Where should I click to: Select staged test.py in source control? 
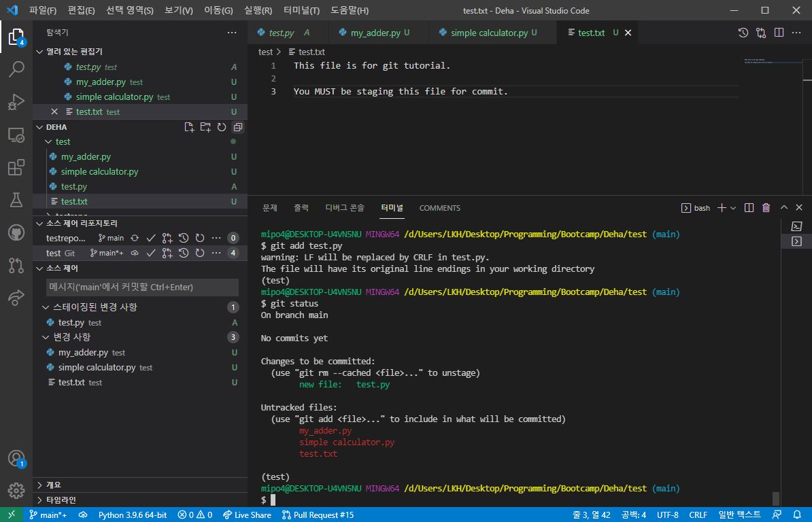click(x=140, y=323)
